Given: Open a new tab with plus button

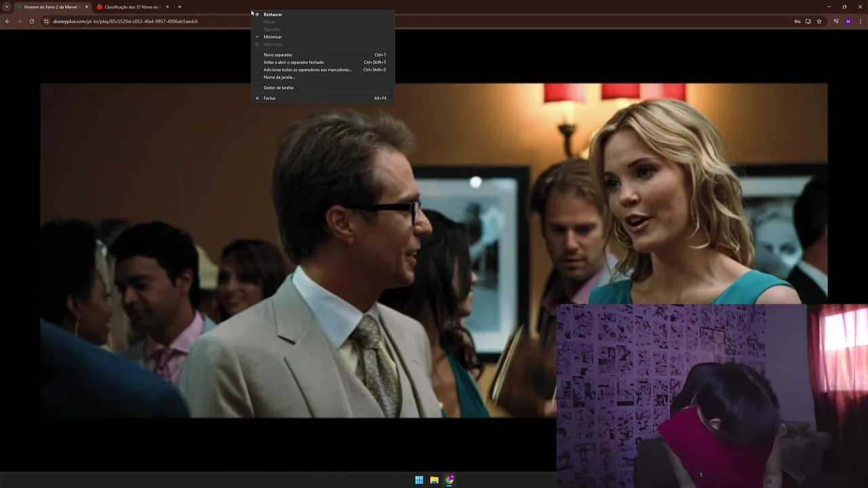Looking at the screenshot, I should click(x=180, y=7).
